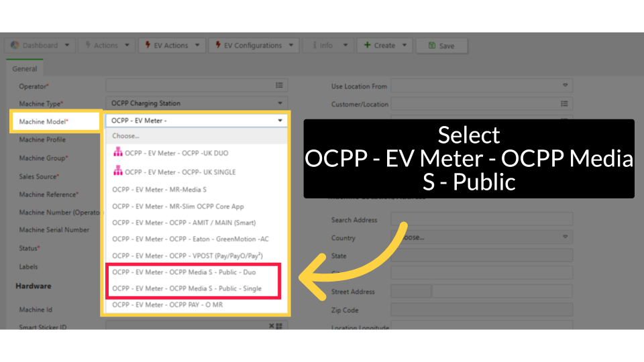Open the Customer/Location list picker icon
Image resolution: width=644 pixels, height=362 pixels.
pyautogui.click(x=564, y=104)
